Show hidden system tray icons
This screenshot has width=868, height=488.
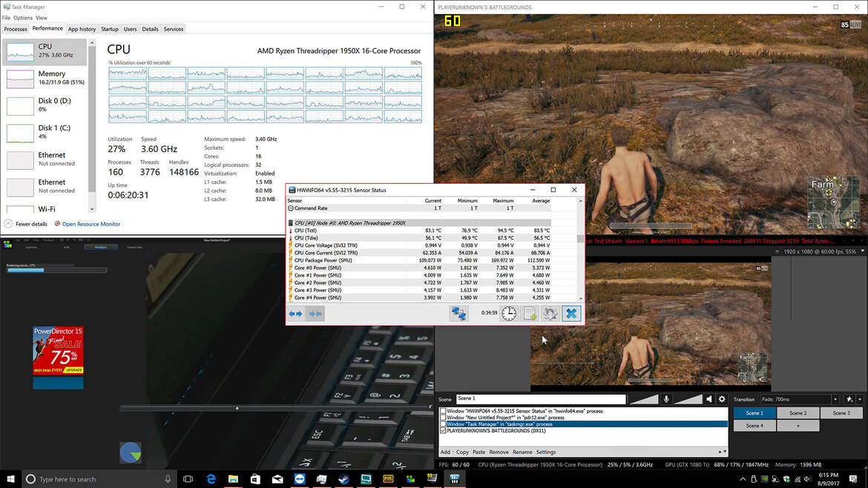tap(743, 479)
